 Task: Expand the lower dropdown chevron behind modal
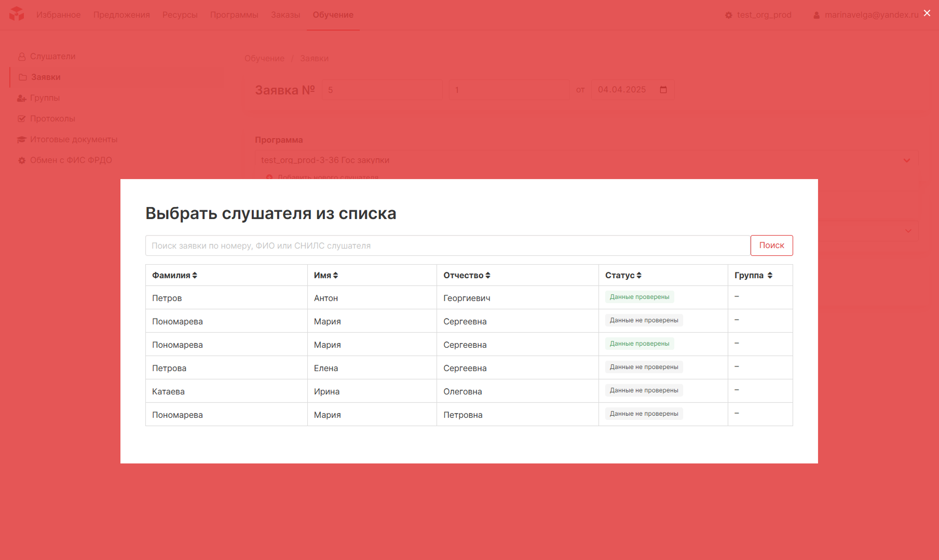click(x=908, y=231)
